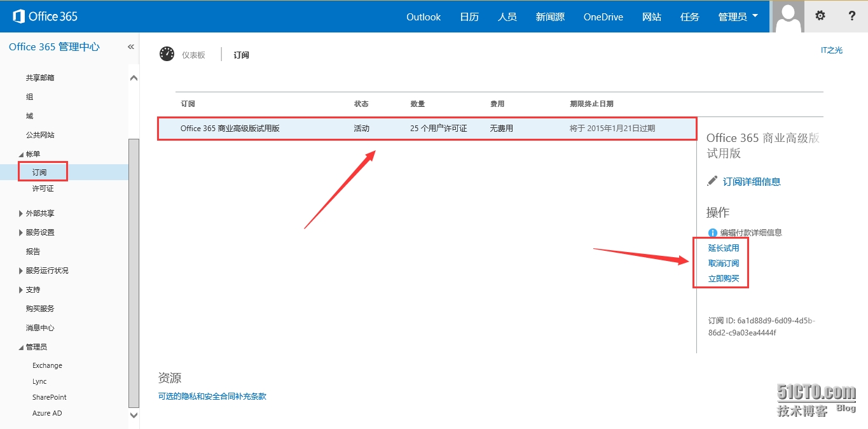Open 许可证 in the sidebar
Viewport: 868px width, 429px height.
click(43, 188)
